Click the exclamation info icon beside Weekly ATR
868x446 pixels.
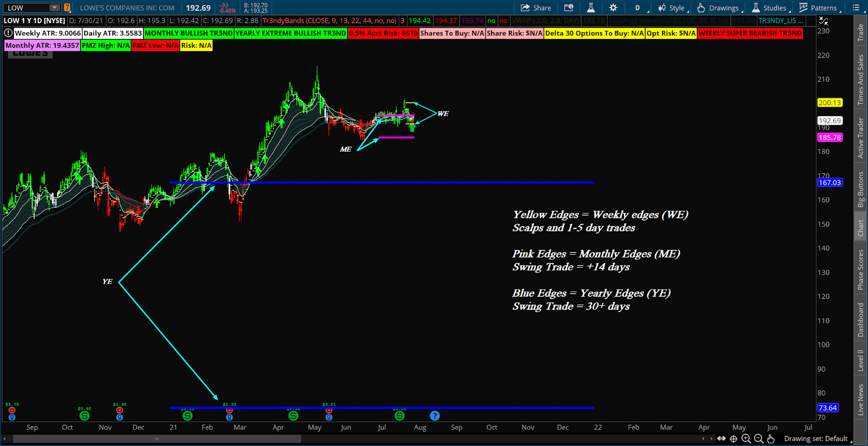[8, 33]
